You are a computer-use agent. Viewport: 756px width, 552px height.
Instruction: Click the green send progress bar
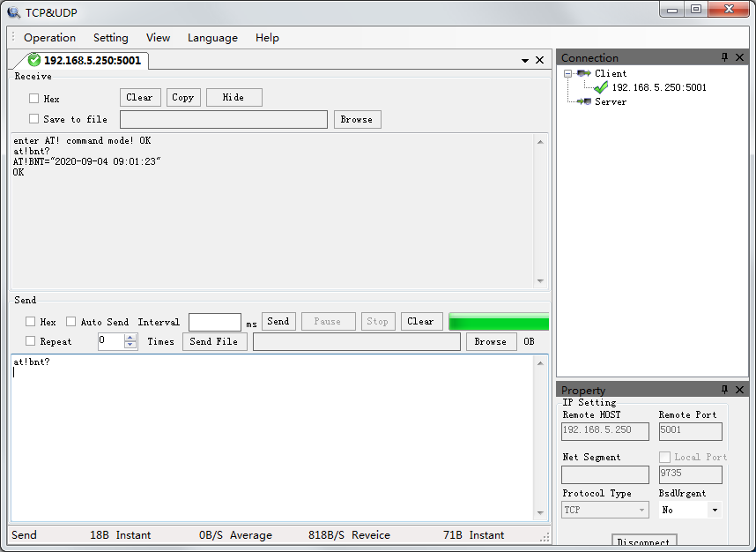tap(499, 322)
